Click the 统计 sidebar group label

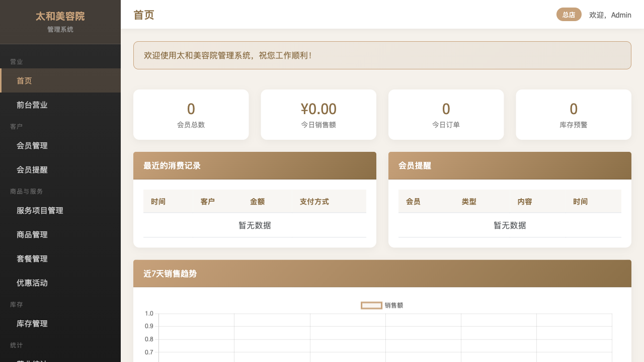(x=17, y=345)
